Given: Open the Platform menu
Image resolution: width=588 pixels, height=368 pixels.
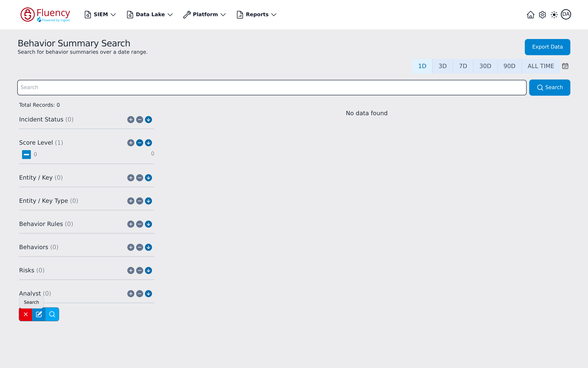Looking at the screenshot, I should [205, 15].
